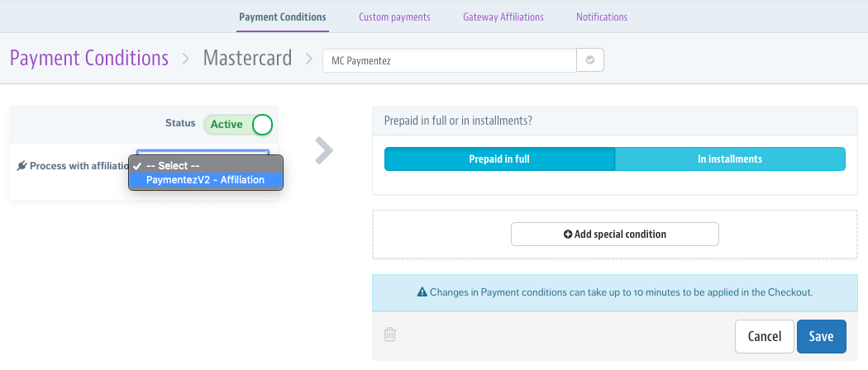The width and height of the screenshot is (868, 370).
Task: Switch to Gateway Affiliations tab
Action: click(503, 17)
